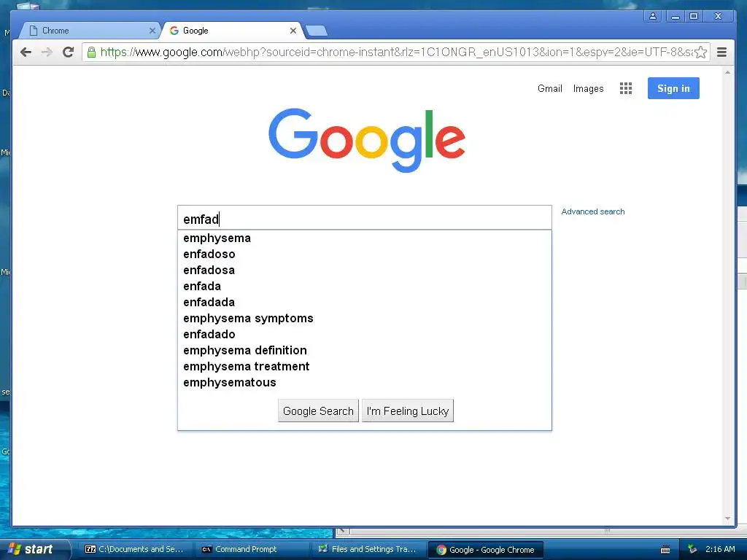The image size is (747, 560).
Task: Click the forward navigation arrow
Action: pyautogui.click(x=47, y=52)
